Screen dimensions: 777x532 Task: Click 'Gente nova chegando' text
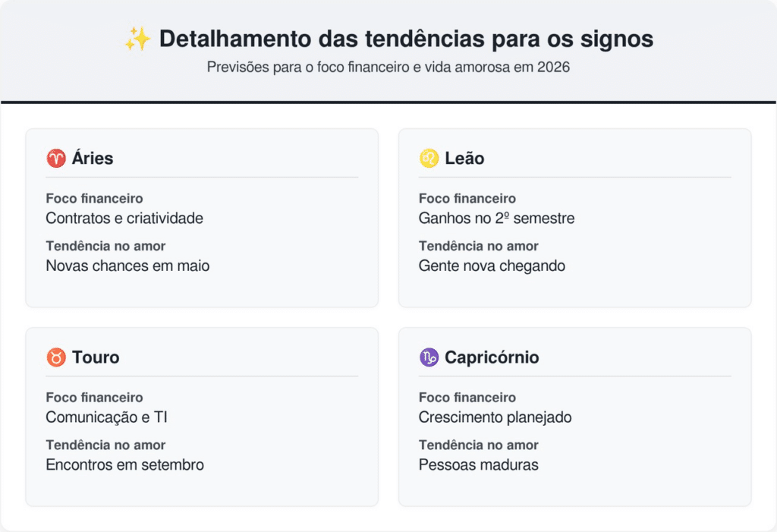(492, 266)
